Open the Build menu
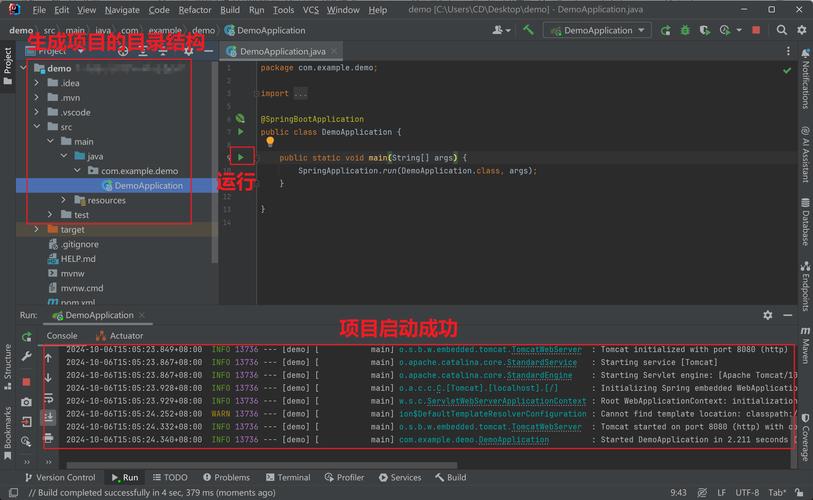 230,10
